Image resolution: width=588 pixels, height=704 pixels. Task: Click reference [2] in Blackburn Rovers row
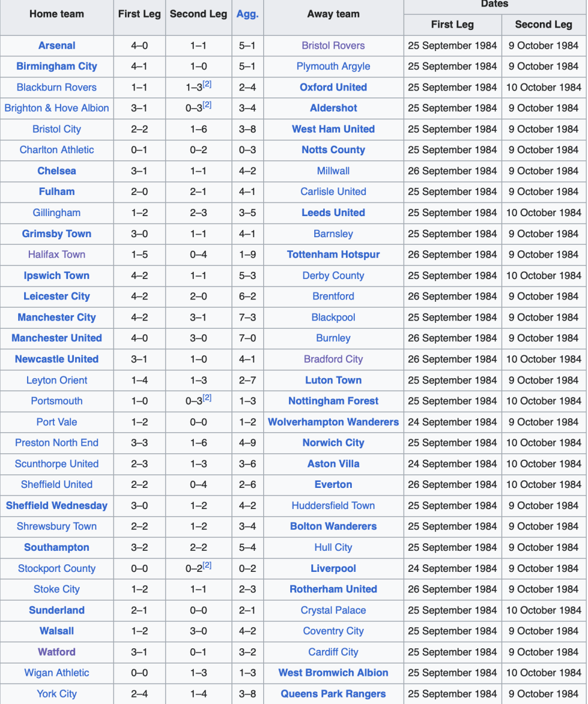[x=207, y=85]
